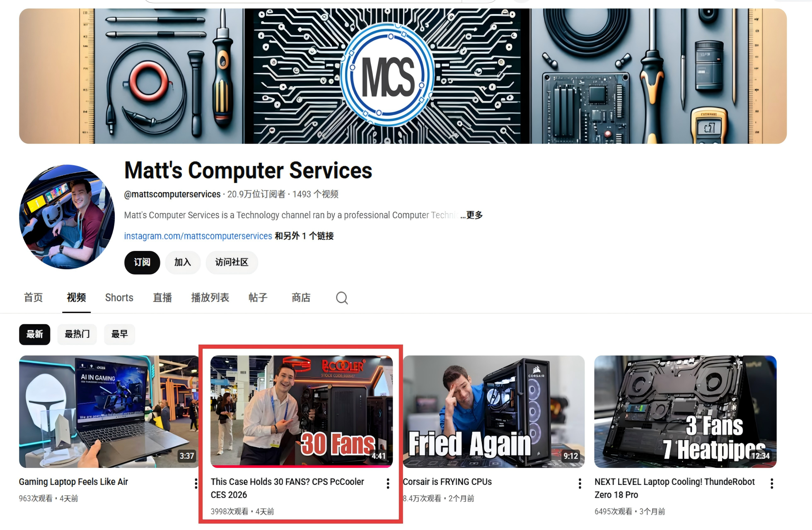Click the channel search magnifier icon
The width and height of the screenshot is (812, 530).
click(342, 298)
